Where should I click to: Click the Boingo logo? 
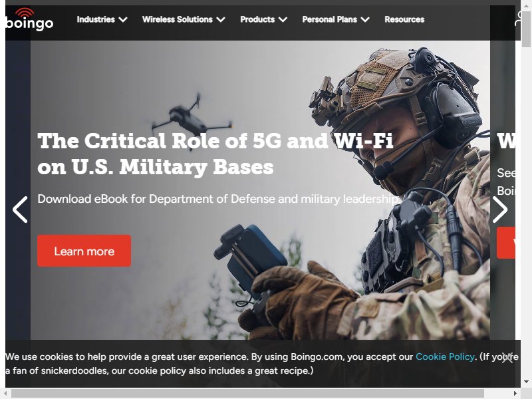pyautogui.click(x=29, y=20)
